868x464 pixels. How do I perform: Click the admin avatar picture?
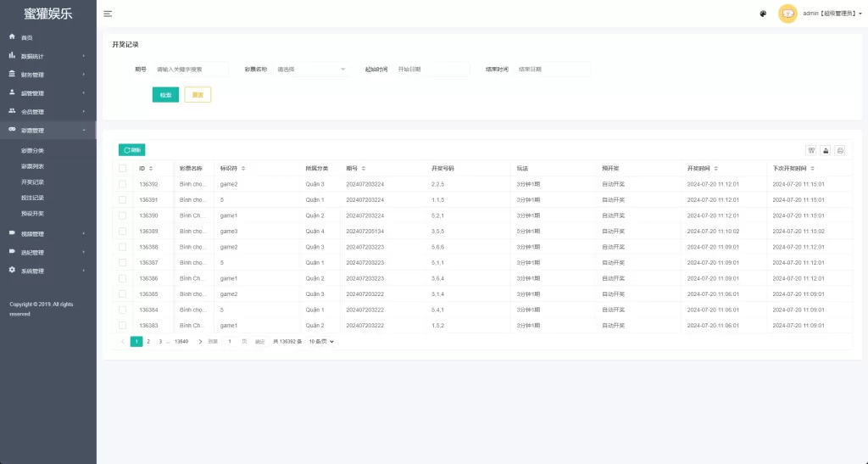787,14
